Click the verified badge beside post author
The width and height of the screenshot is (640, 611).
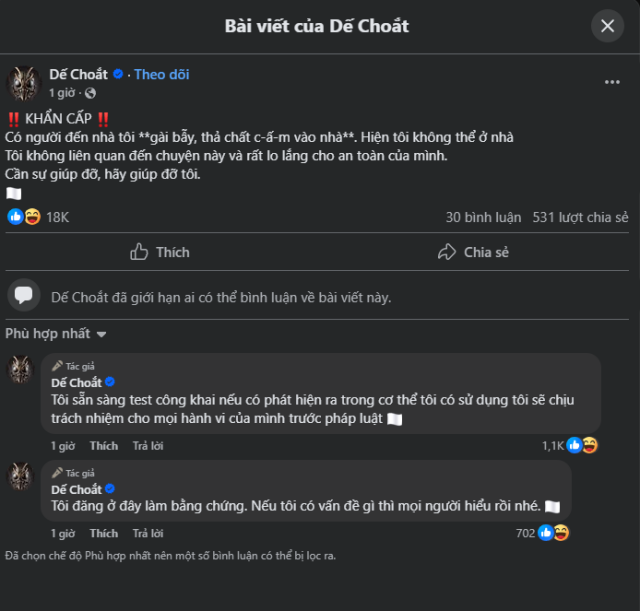click(118, 74)
